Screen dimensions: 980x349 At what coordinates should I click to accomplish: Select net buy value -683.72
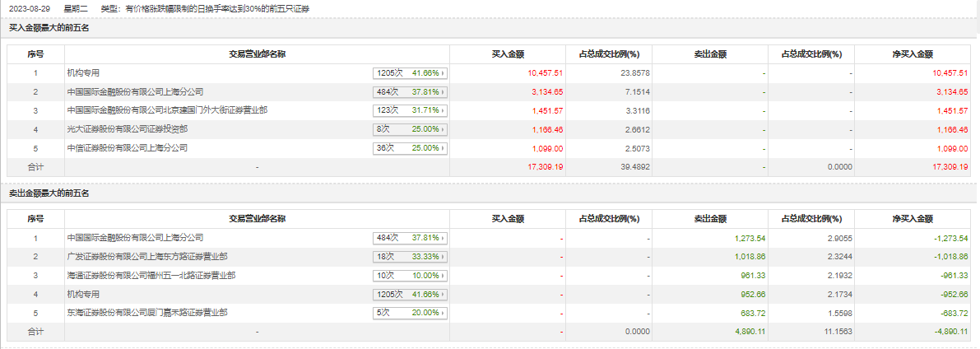click(x=954, y=313)
